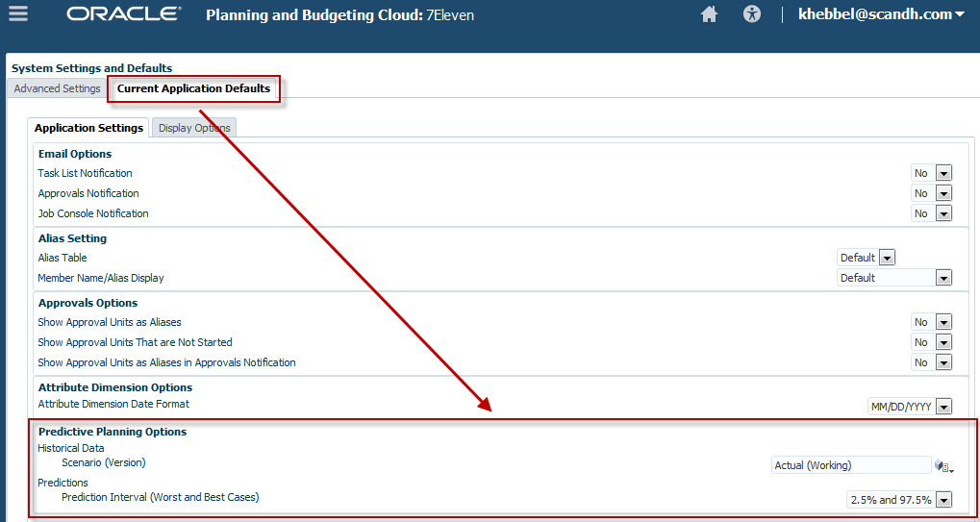Switch to Advanced Settings tab
The height and width of the screenshot is (522, 980).
point(57,88)
